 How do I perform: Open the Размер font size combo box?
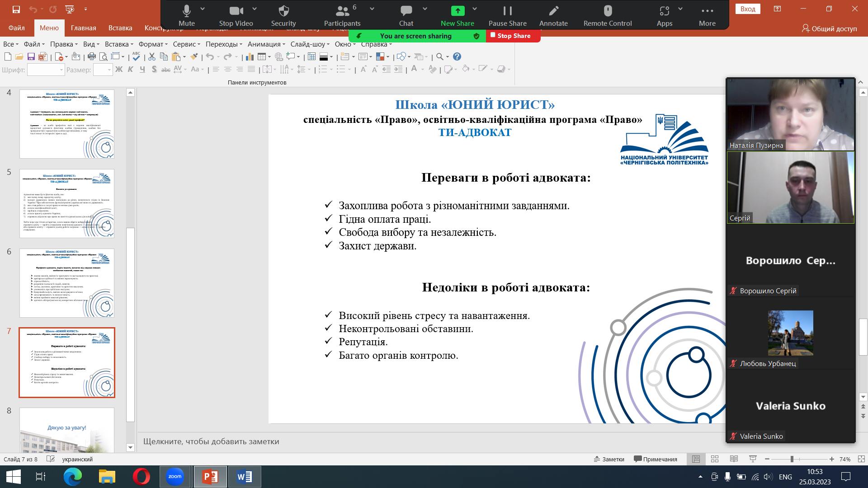(102, 70)
